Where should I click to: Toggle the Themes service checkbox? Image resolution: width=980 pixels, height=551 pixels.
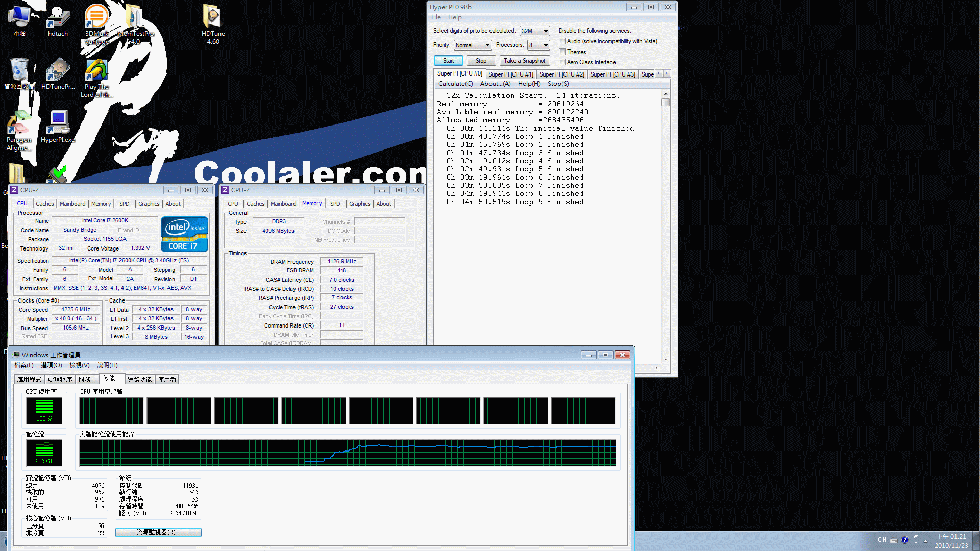click(x=562, y=52)
